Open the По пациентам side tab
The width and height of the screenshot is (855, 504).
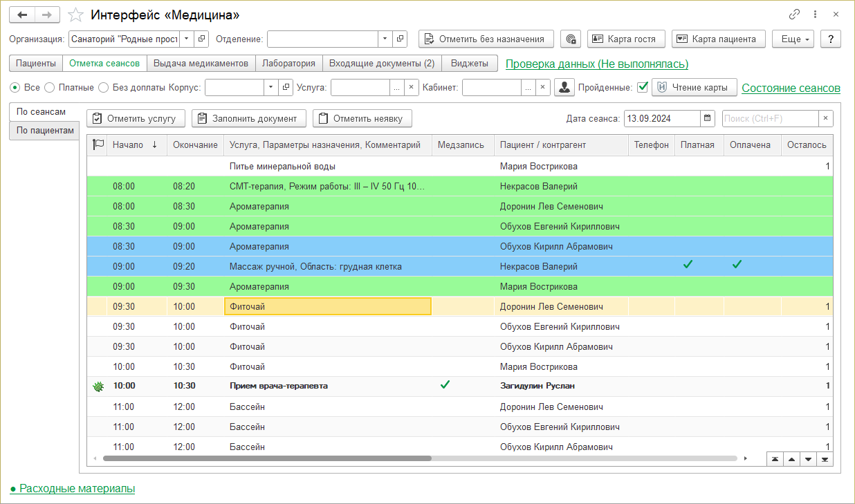[x=45, y=131]
